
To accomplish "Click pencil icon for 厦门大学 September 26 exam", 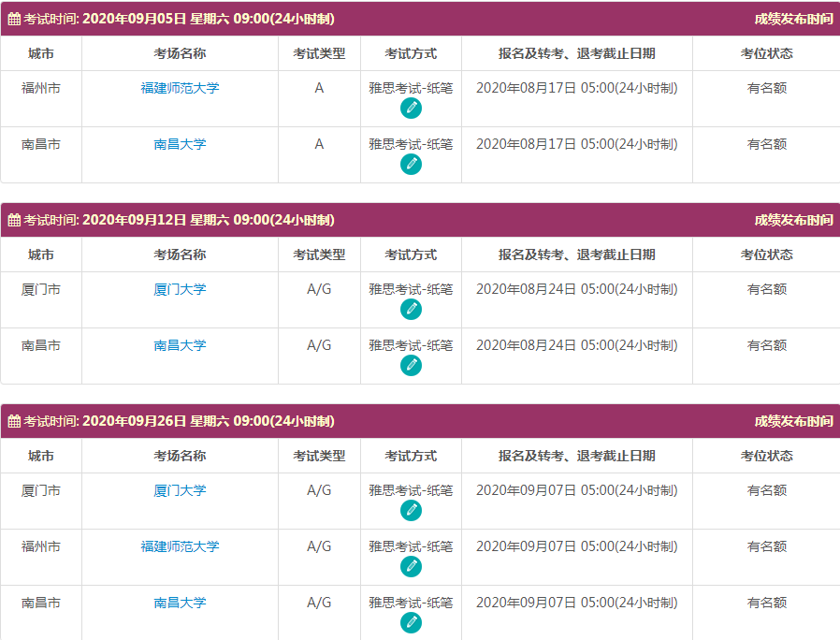I will tap(411, 511).
